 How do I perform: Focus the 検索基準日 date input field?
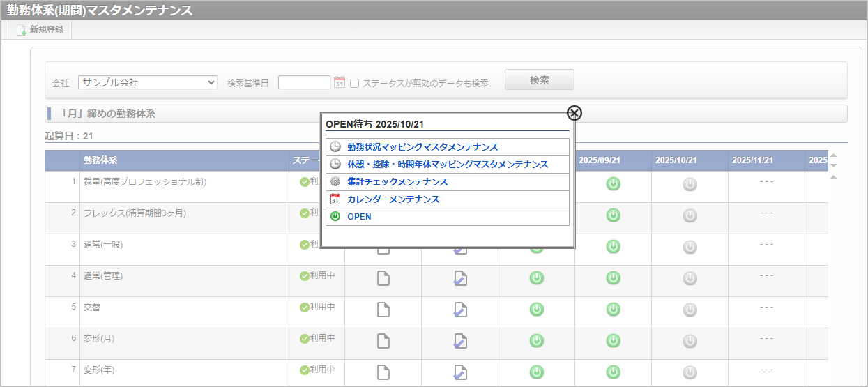click(305, 82)
